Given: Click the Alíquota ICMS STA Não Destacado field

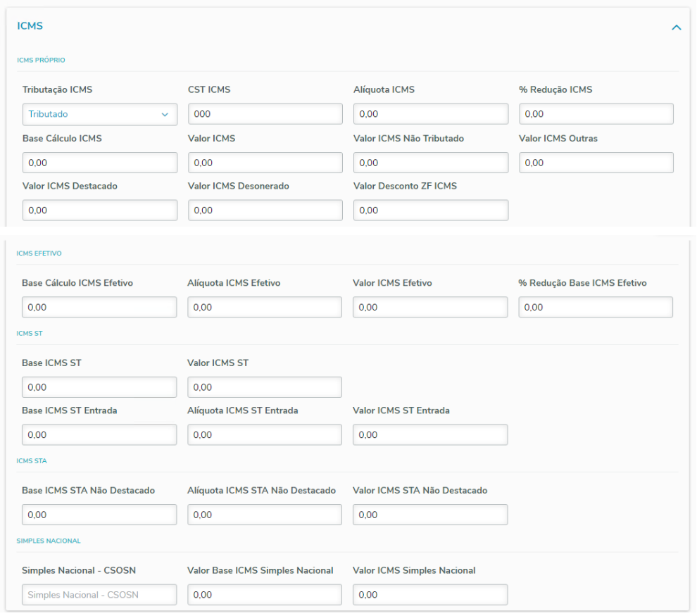Looking at the screenshot, I should (x=265, y=515).
